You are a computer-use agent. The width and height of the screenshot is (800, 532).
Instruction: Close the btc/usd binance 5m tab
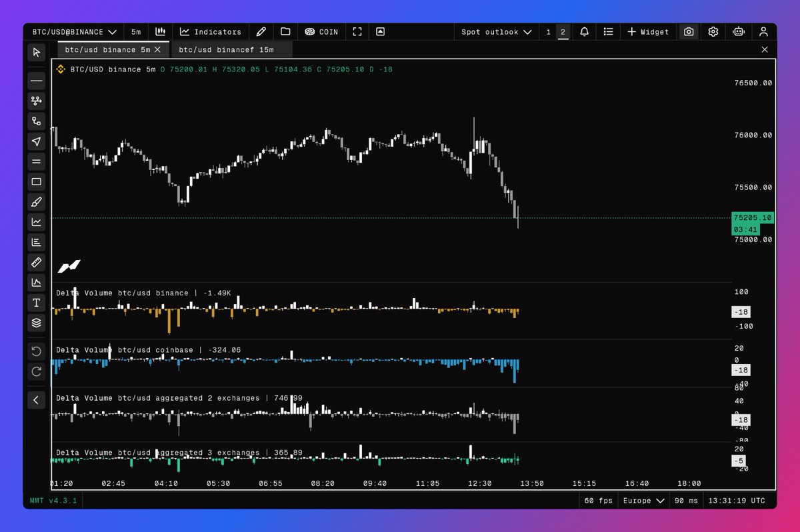click(157, 49)
